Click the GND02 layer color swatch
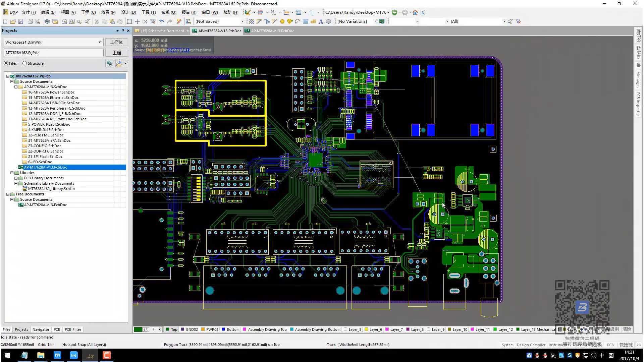The height and width of the screenshot is (362, 644). (x=182, y=329)
